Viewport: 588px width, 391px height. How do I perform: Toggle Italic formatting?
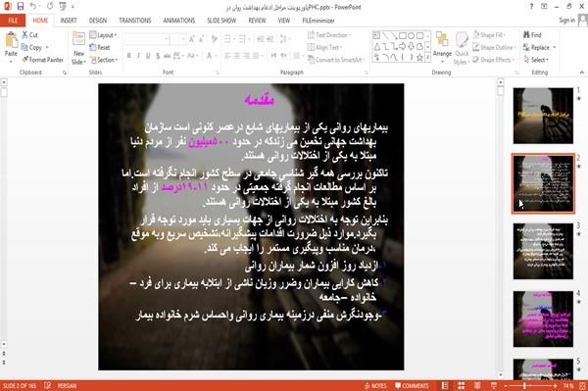pyautogui.click(x=138, y=56)
